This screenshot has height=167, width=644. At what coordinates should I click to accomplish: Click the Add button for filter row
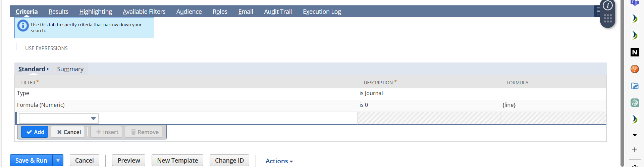point(35,132)
